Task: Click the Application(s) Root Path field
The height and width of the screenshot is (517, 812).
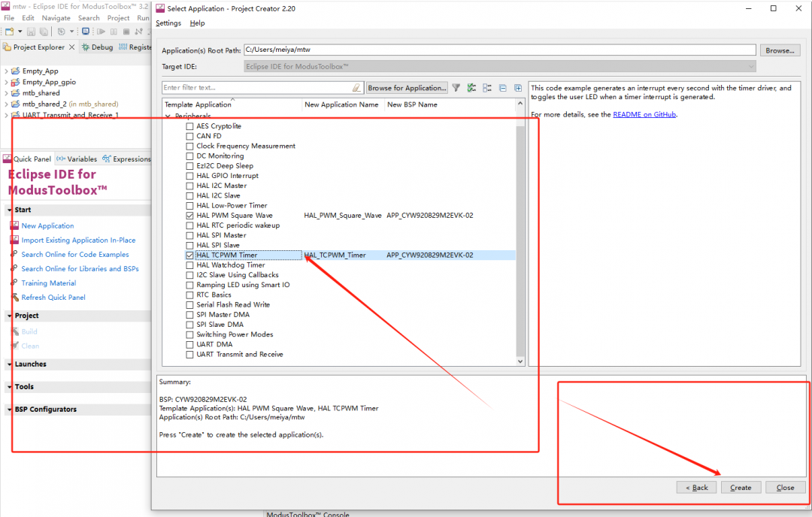Action: pyautogui.click(x=500, y=50)
